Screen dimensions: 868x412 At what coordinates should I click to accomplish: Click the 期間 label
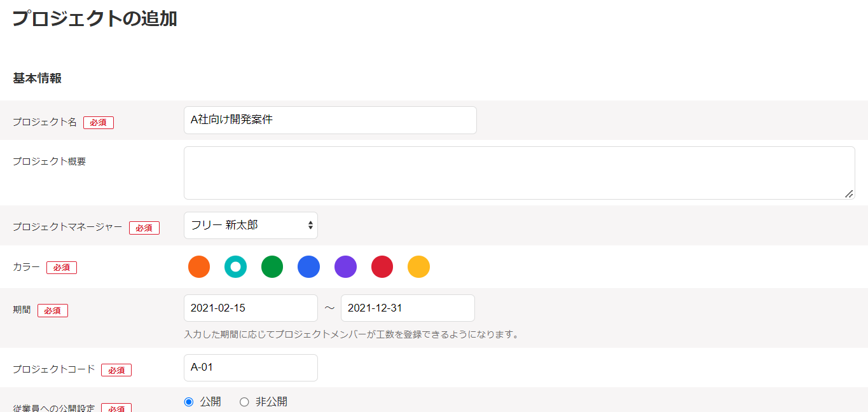22,310
